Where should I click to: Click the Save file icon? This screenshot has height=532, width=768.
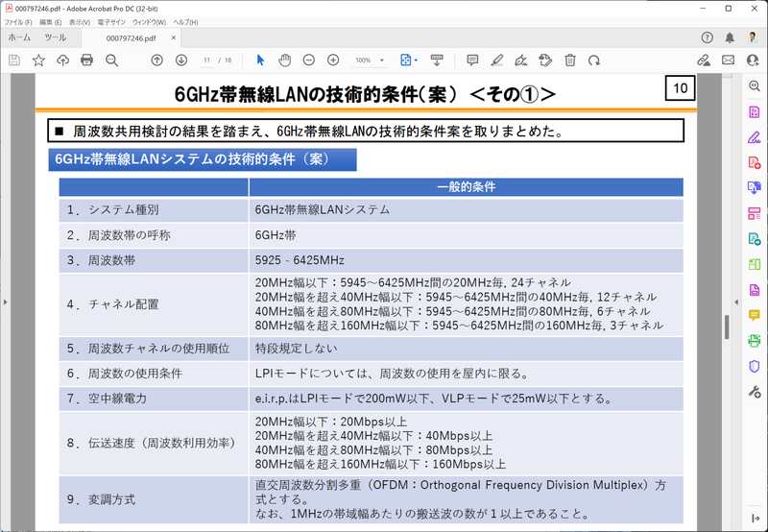[14, 60]
